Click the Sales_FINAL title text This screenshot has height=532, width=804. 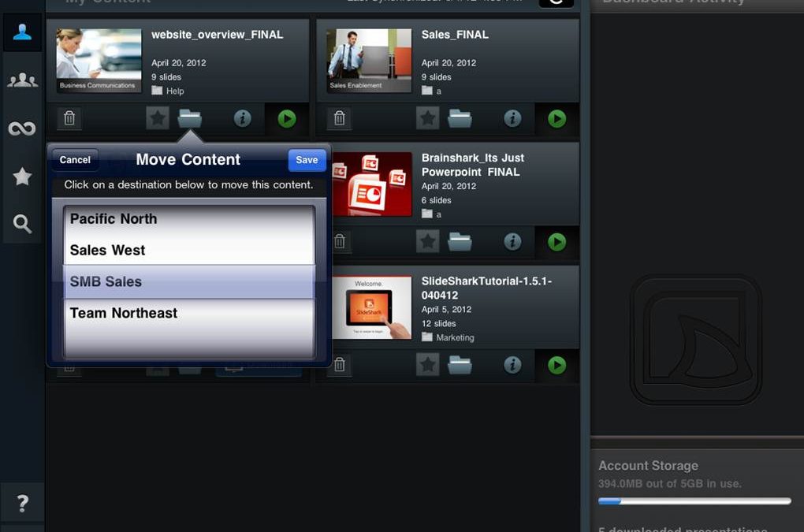[455, 35]
